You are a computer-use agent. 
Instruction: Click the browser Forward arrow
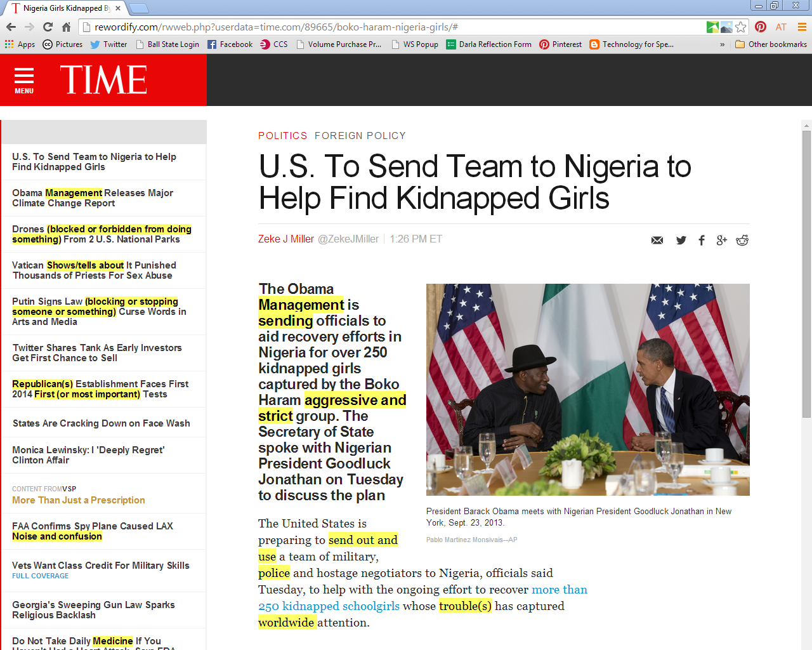click(29, 27)
